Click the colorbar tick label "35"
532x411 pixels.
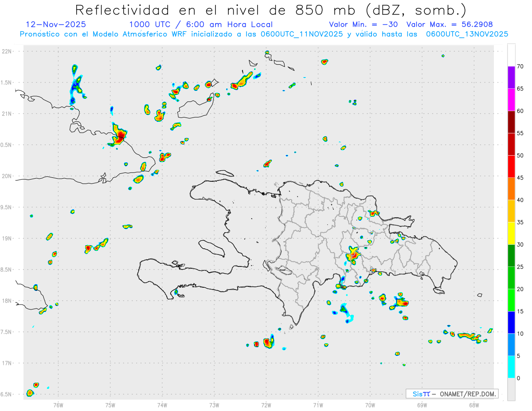coord(520,222)
